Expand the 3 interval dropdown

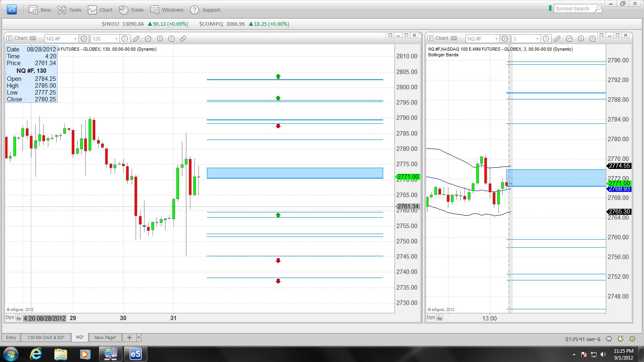537,39
